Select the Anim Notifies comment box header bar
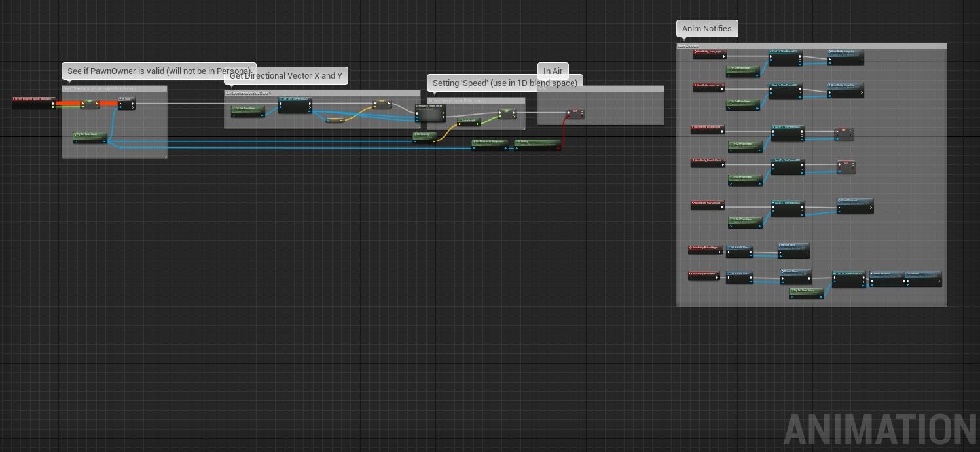 point(812,46)
